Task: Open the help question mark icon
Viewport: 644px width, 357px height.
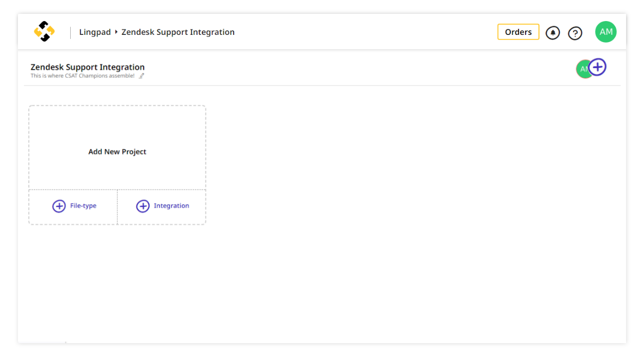Action: coord(575,33)
